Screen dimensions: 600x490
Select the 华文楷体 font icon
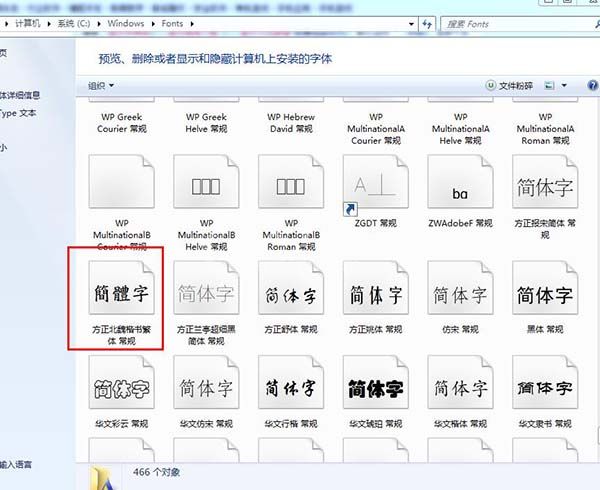(x=460, y=382)
